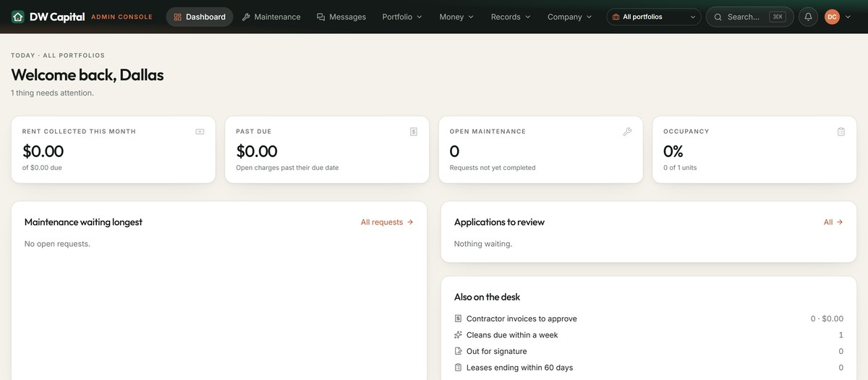Go to the Maintenance section
The height and width of the screenshot is (380, 868).
pyautogui.click(x=271, y=17)
